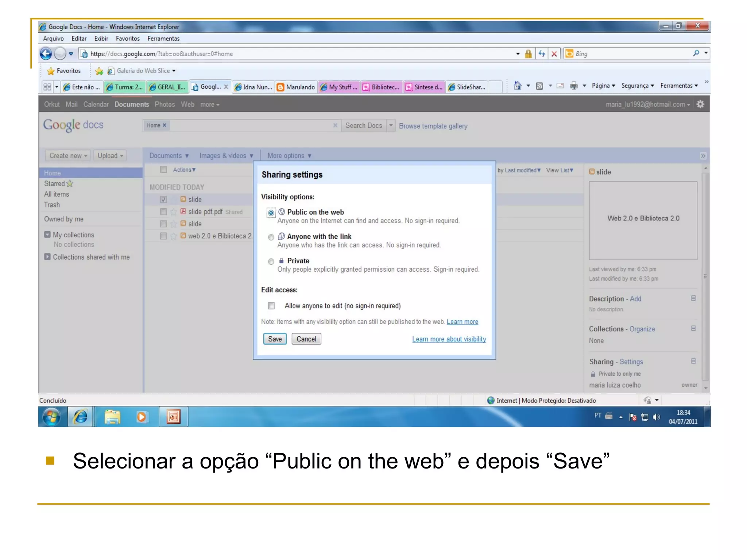The height and width of the screenshot is (560, 747).
Task: Click the Home page house icon
Action: pos(517,86)
